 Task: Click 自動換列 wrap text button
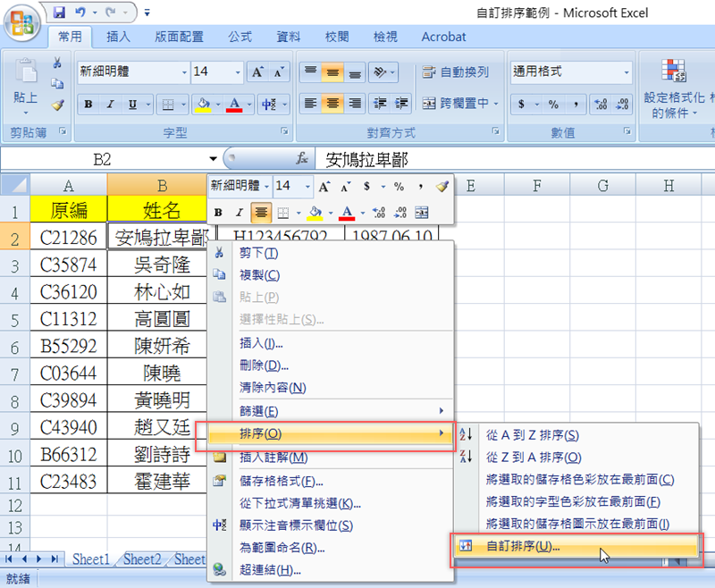point(455,72)
